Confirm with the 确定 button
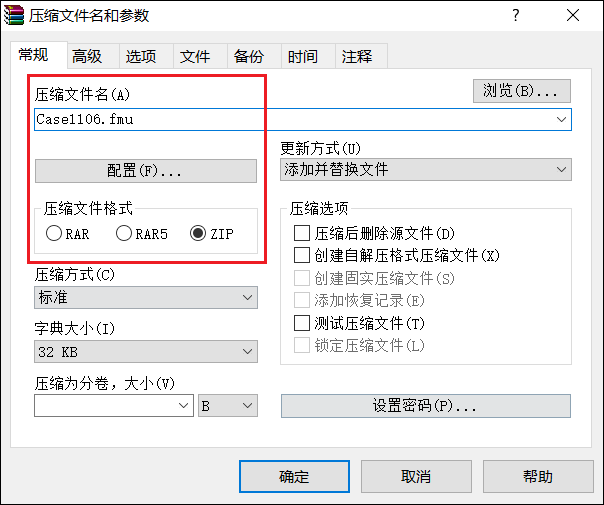The width and height of the screenshot is (604, 505). tap(294, 476)
